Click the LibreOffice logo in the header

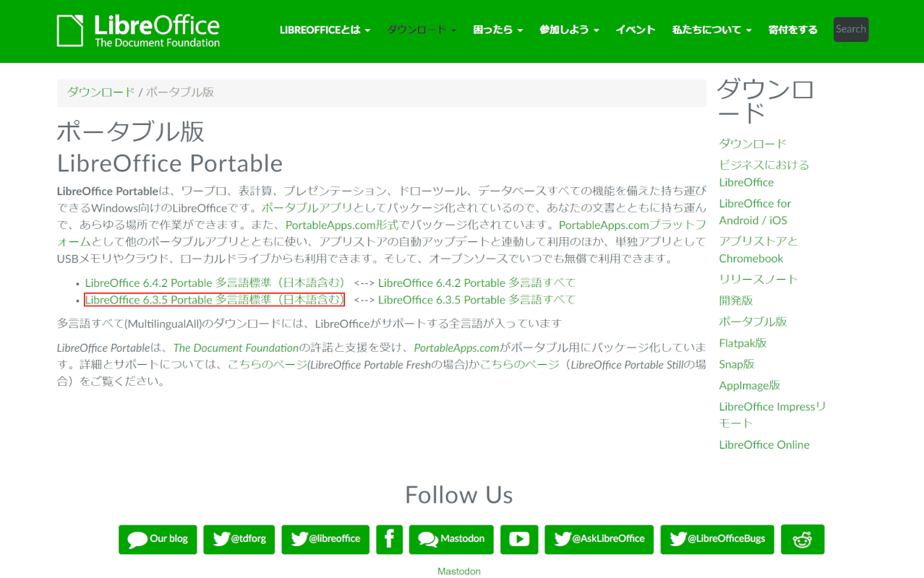click(x=138, y=30)
